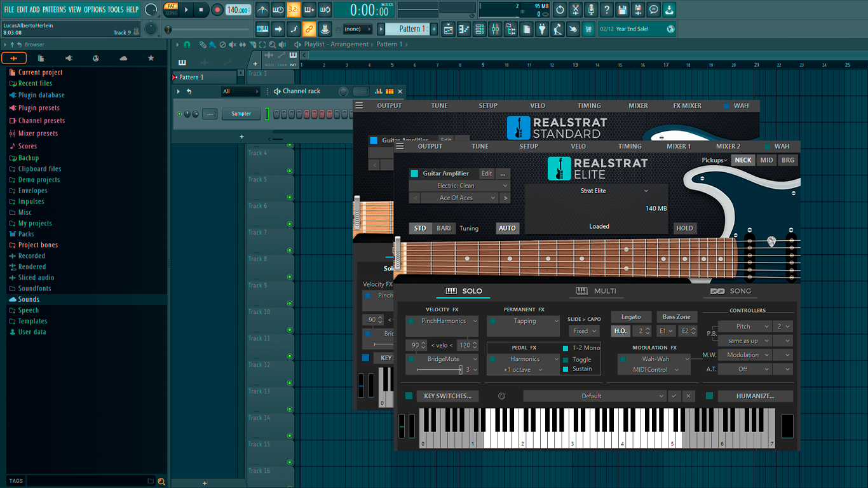The height and width of the screenshot is (488, 868).
Task: Click the Bass Zone button
Action: click(677, 316)
